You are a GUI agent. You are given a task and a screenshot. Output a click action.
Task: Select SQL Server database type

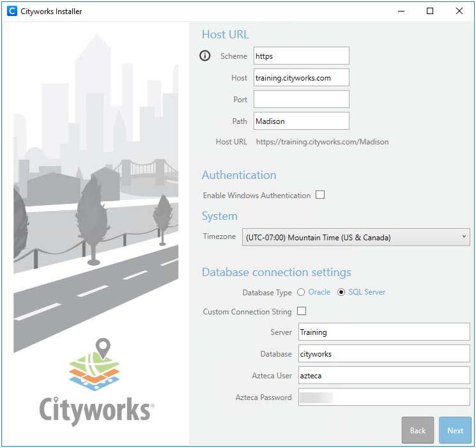341,292
